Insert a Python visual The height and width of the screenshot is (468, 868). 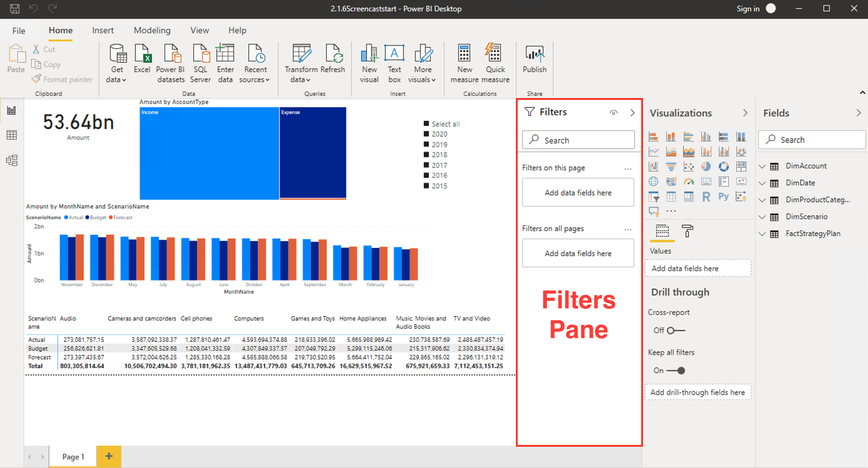click(724, 197)
